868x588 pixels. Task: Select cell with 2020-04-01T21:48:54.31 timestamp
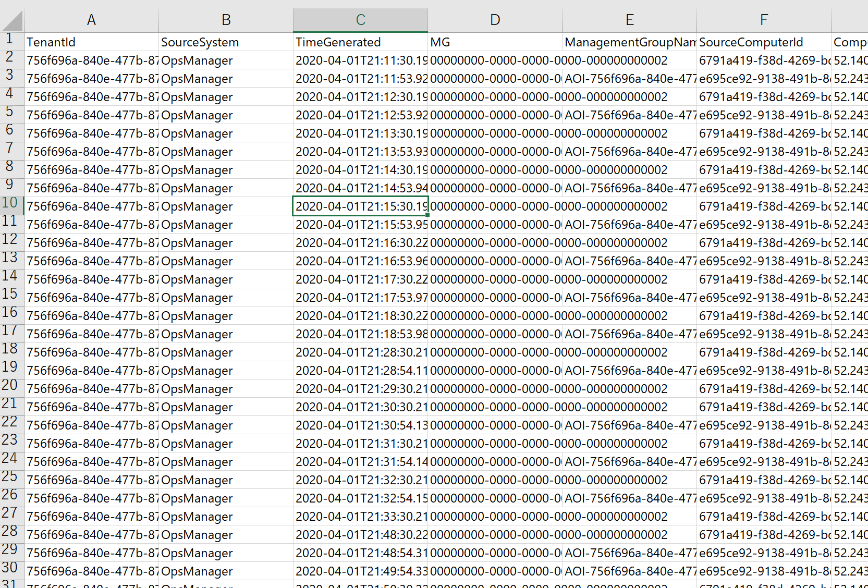(360, 553)
